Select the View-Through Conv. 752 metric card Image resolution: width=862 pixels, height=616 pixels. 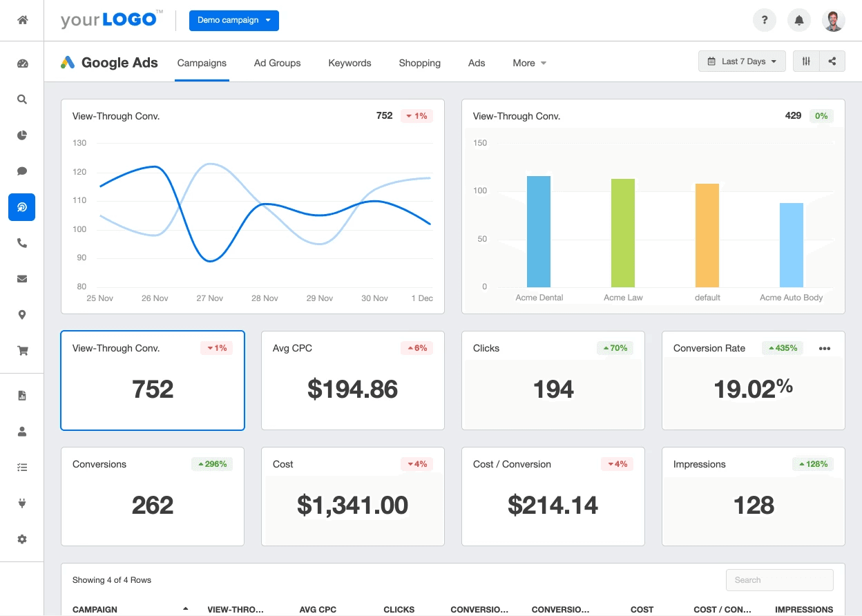coord(152,381)
